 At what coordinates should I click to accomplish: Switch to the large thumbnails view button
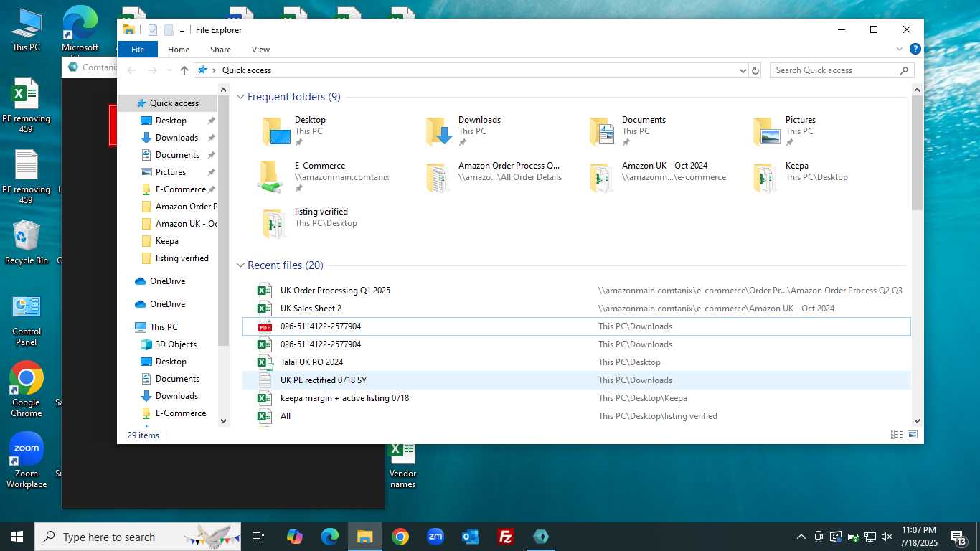913,435
